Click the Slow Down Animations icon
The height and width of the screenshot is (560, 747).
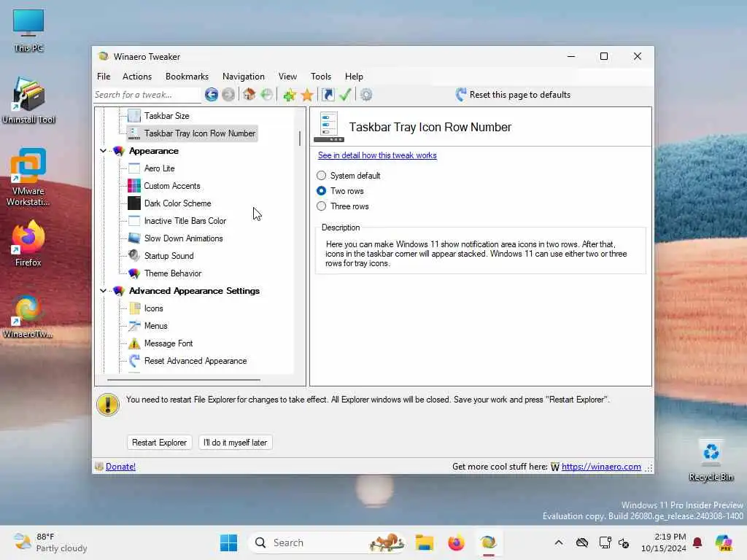click(x=134, y=238)
